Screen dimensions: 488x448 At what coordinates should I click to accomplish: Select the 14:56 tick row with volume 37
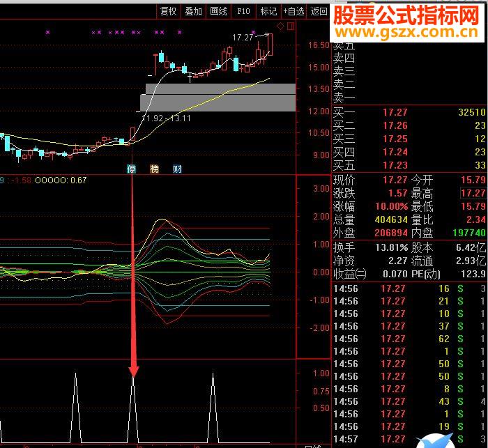[x=409, y=326]
